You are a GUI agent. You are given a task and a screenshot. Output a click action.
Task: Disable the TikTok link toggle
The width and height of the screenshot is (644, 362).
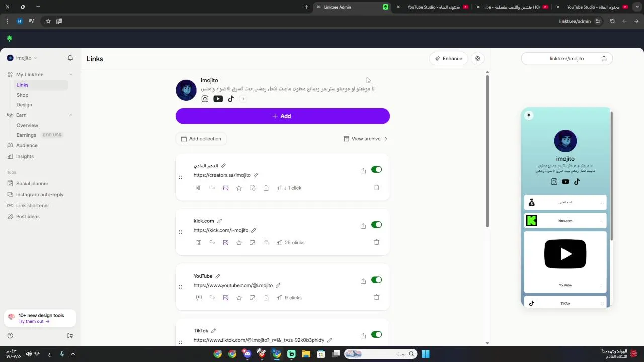pos(377,335)
